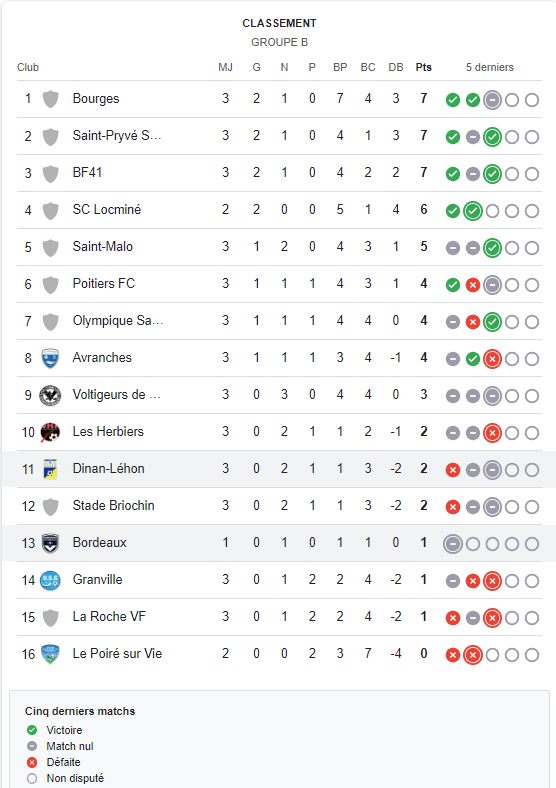
Task: Click the BF41 team name
Action: coord(87,173)
